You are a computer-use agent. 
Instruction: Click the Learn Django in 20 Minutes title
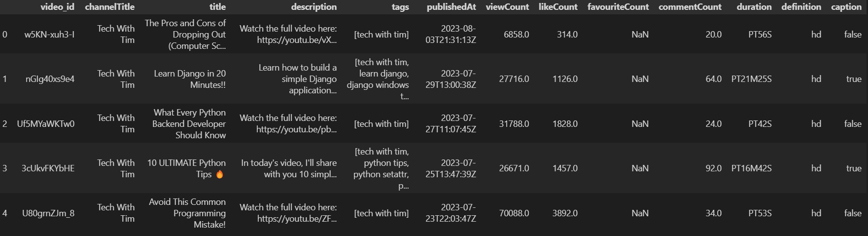click(x=190, y=79)
